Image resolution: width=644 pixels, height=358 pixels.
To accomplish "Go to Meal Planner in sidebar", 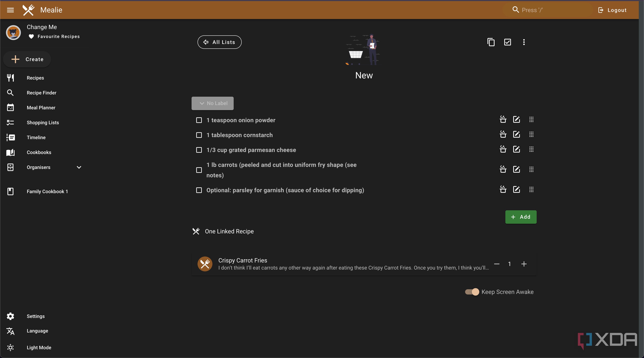I will pos(41,108).
